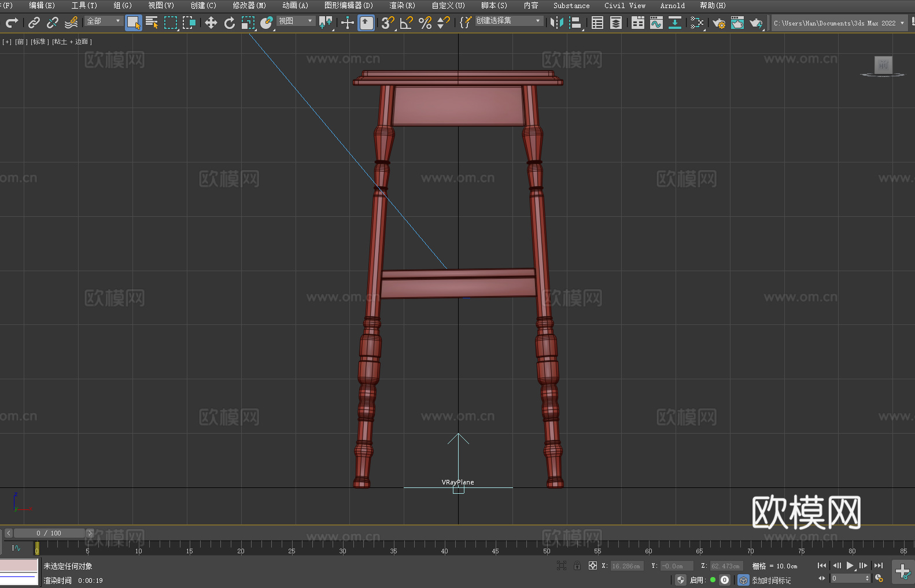Image resolution: width=915 pixels, height=588 pixels.
Task: Click the Align tool icon
Action: tap(575, 23)
